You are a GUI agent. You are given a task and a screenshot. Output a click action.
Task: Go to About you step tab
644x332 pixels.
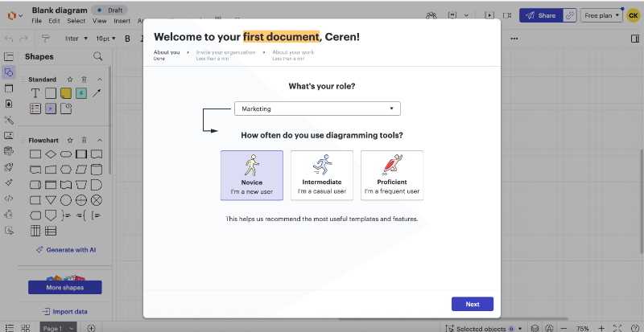point(167,55)
